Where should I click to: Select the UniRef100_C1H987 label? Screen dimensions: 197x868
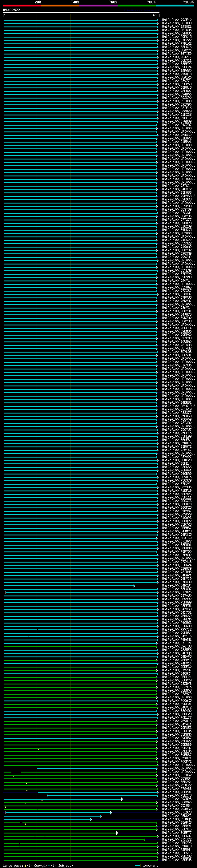(x=176, y=511)
